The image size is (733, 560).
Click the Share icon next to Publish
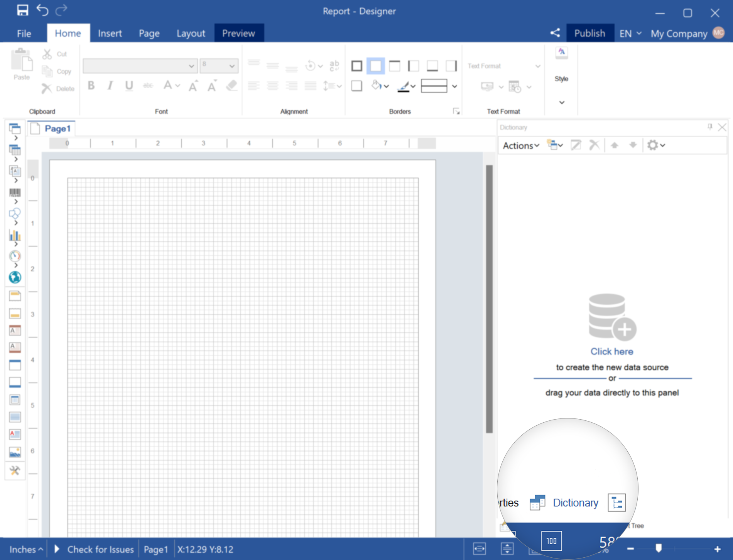tap(555, 33)
